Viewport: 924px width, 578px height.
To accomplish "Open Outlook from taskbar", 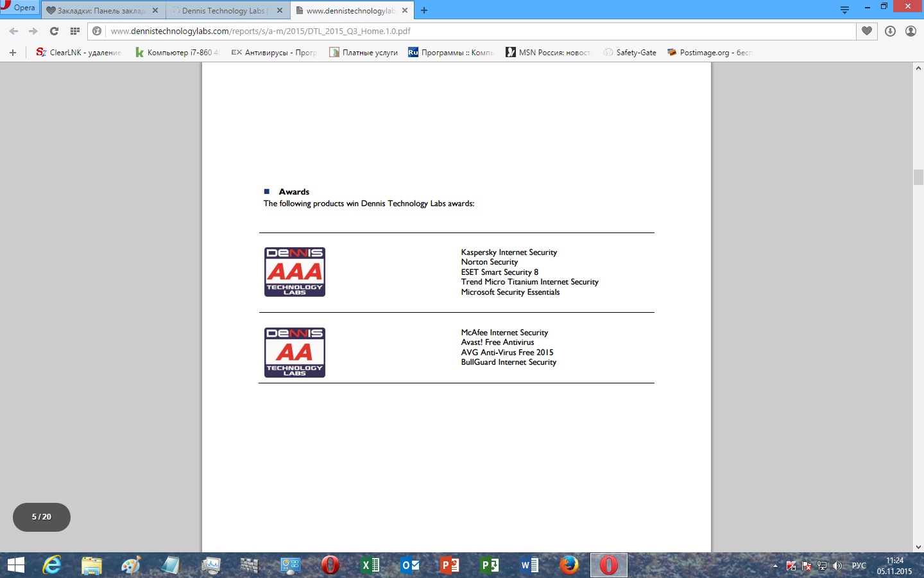I will [x=410, y=565].
